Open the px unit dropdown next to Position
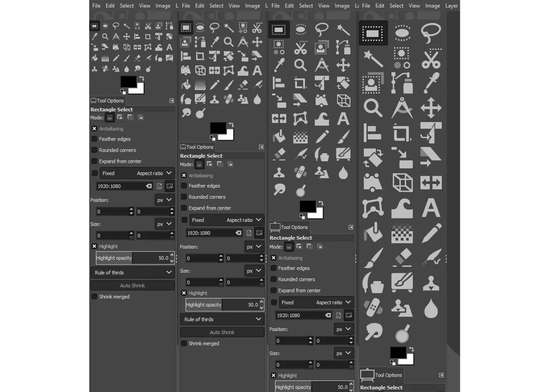549x392 pixels. tap(164, 200)
